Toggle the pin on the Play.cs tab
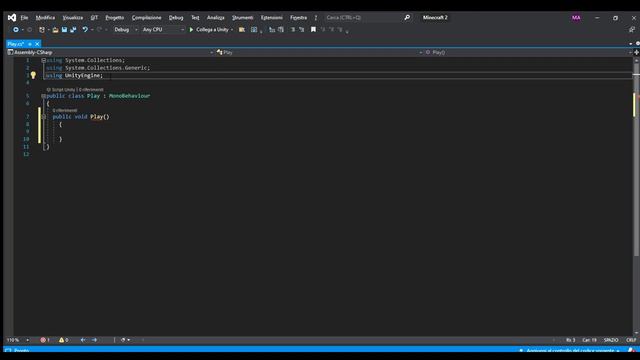This screenshot has height=360, width=640. [x=30, y=44]
